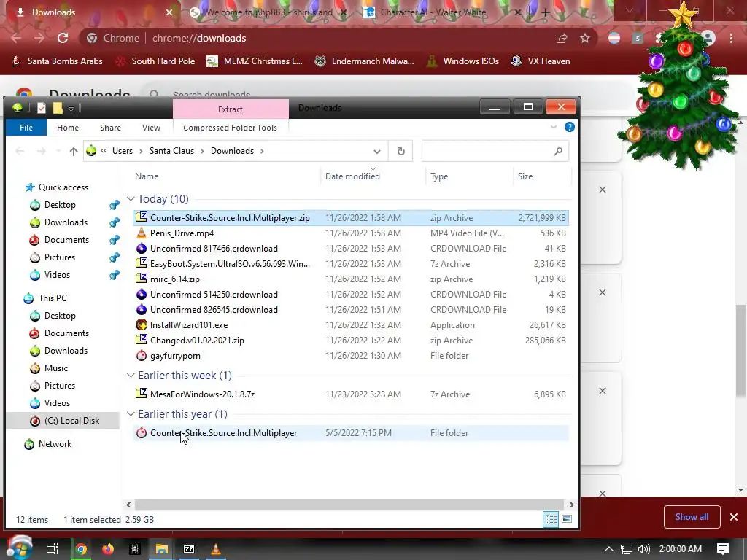Open the South Hard Pole bookmark
The image size is (747, 560).
pyautogui.click(x=155, y=61)
